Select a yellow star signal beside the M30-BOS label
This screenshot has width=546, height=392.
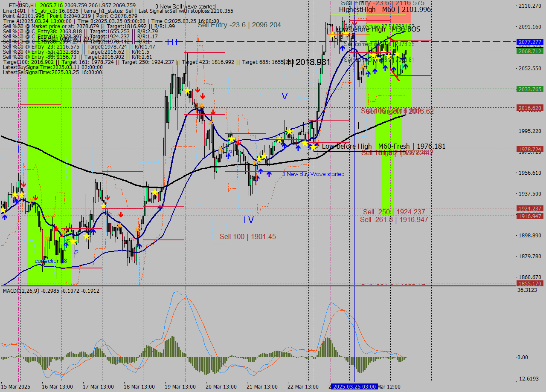(398, 55)
